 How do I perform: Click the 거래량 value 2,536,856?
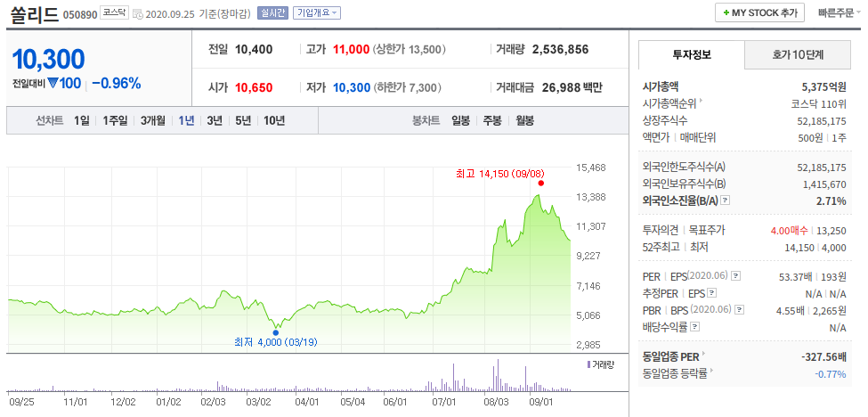(x=560, y=49)
